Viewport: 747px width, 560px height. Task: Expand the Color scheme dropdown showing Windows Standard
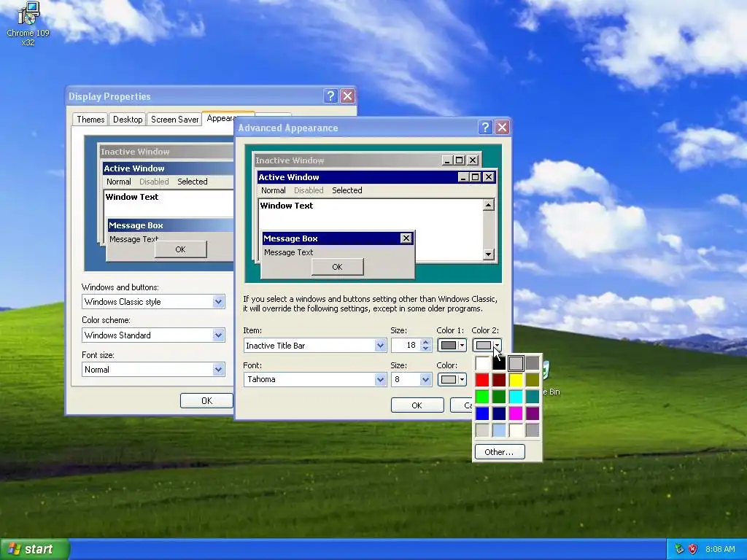click(218, 335)
